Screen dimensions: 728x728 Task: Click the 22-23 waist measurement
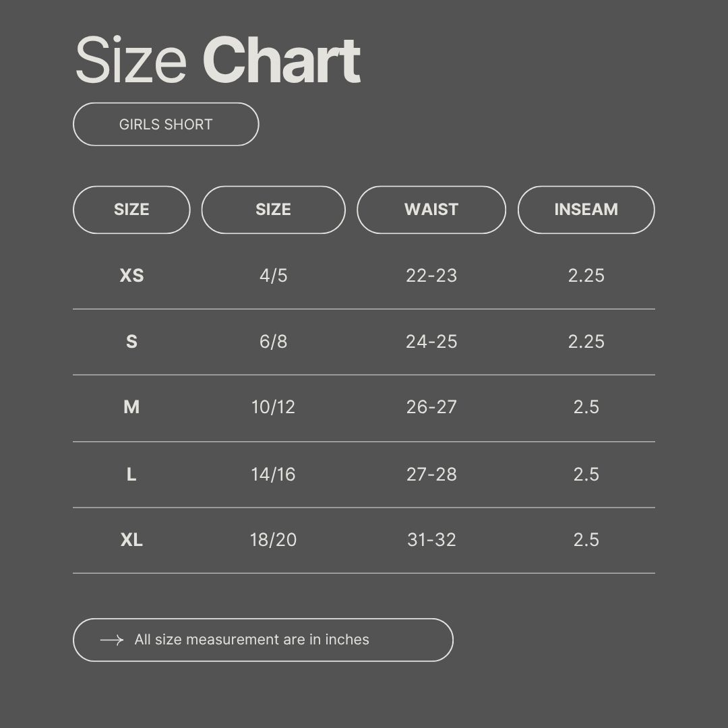click(431, 276)
